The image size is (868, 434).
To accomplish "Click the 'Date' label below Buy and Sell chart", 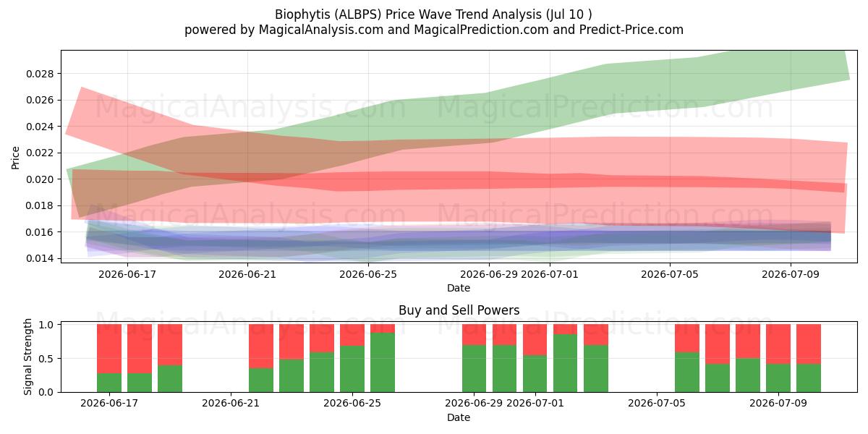I will 459,417.
